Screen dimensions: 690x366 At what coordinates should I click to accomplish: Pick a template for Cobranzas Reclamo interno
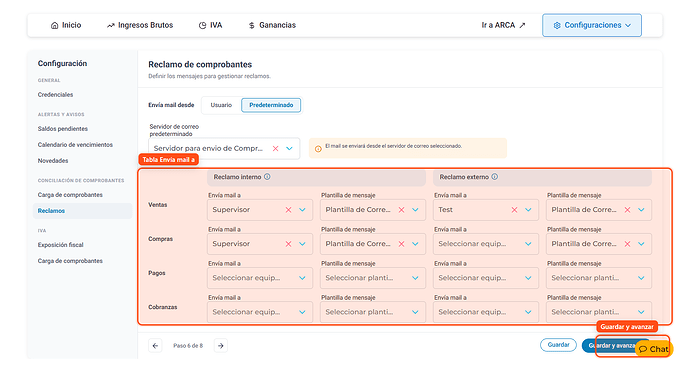[x=373, y=312]
